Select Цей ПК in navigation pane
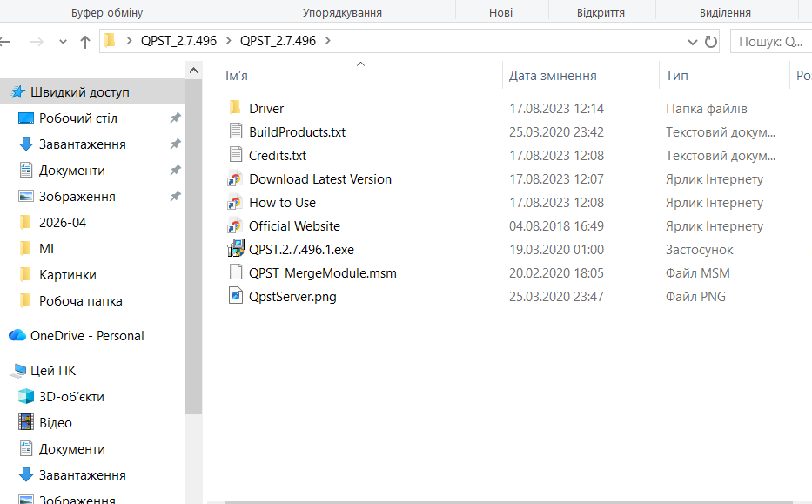The width and height of the screenshot is (812, 504). coord(53,370)
